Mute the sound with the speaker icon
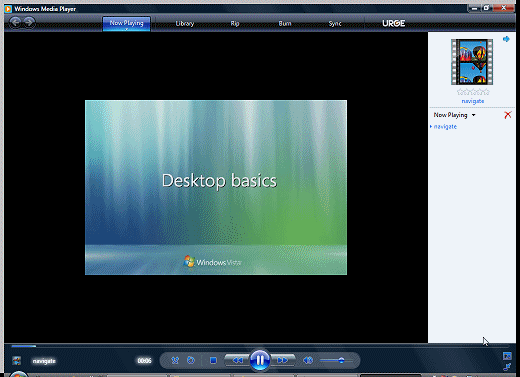This screenshot has height=377, width=520. pos(308,360)
